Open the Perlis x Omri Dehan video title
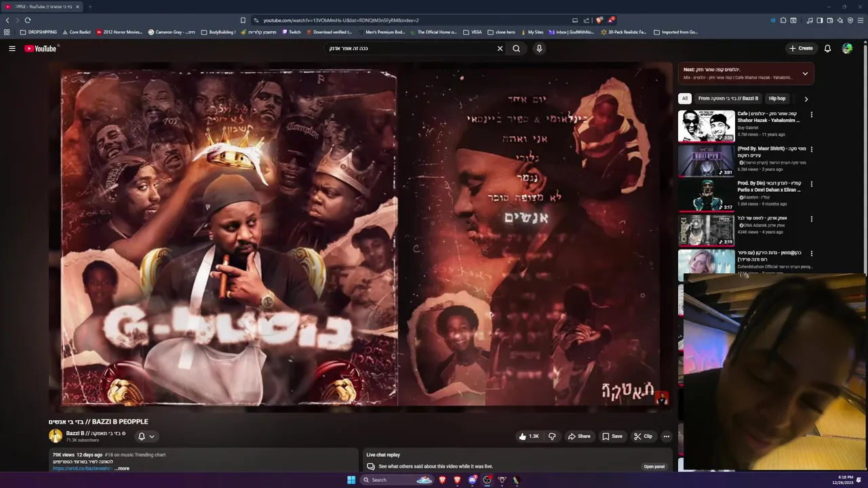The image size is (868, 488). point(769,186)
